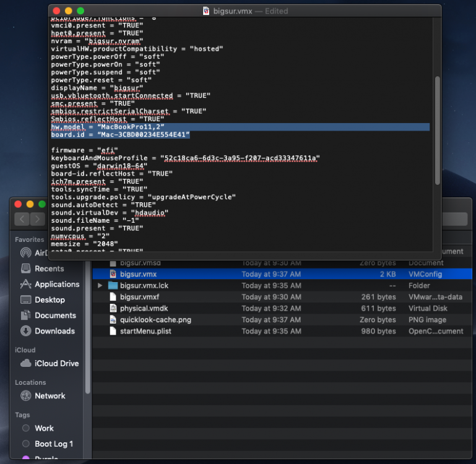The image size is (476, 464).
Task: Click the board.id line in editor
Action: pos(120,134)
